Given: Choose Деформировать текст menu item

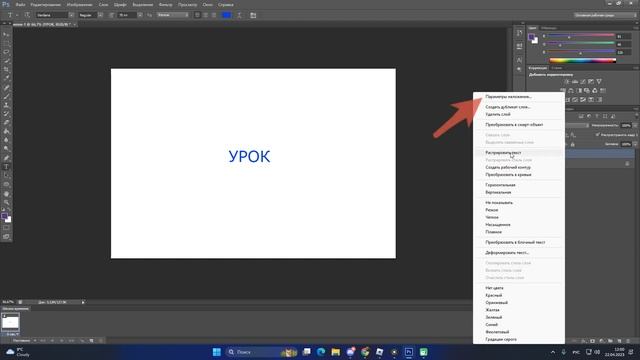Looking at the screenshot, I should [507, 253].
